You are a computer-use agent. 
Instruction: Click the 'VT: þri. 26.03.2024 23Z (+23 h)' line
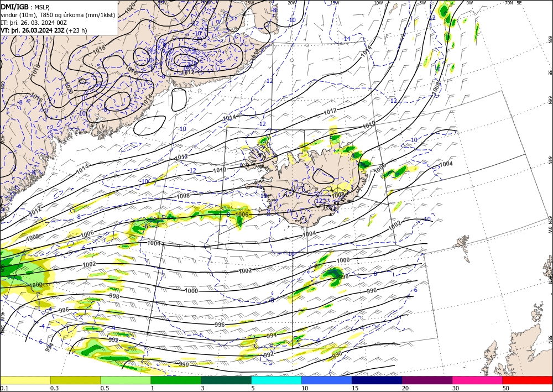click(44, 30)
